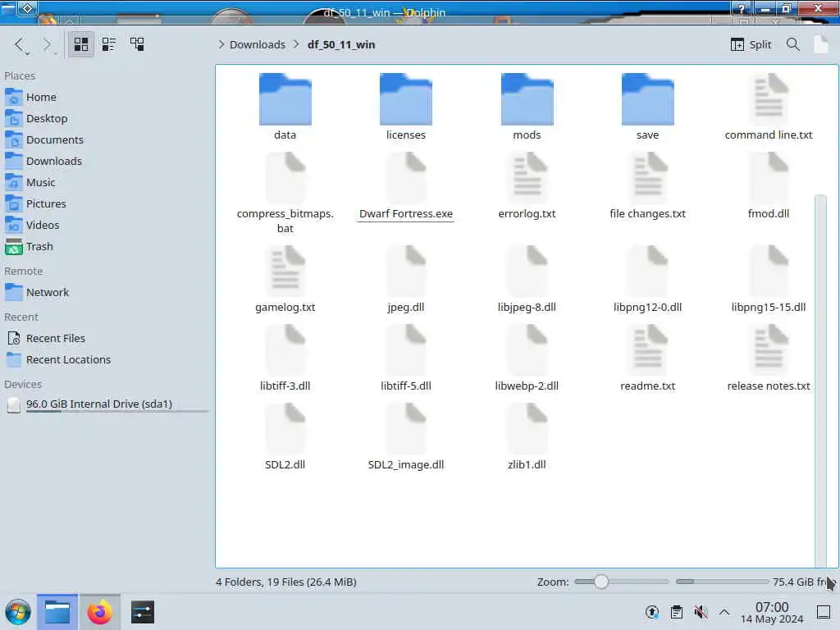
Task: Go forward in folder history
Action: click(48, 45)
